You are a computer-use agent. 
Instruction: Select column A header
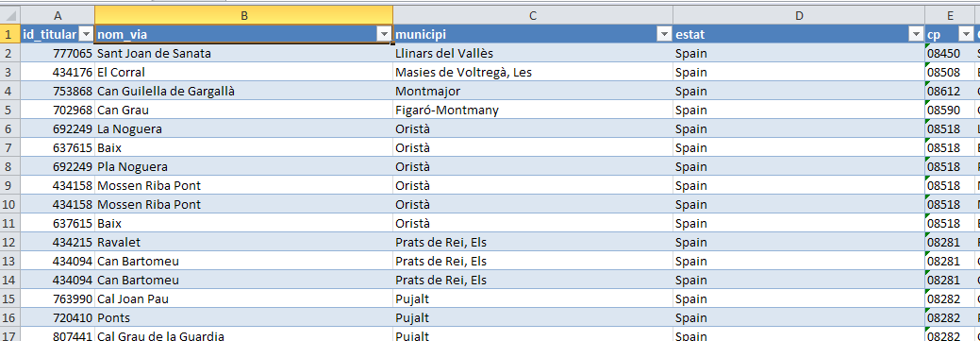point(58,15)
